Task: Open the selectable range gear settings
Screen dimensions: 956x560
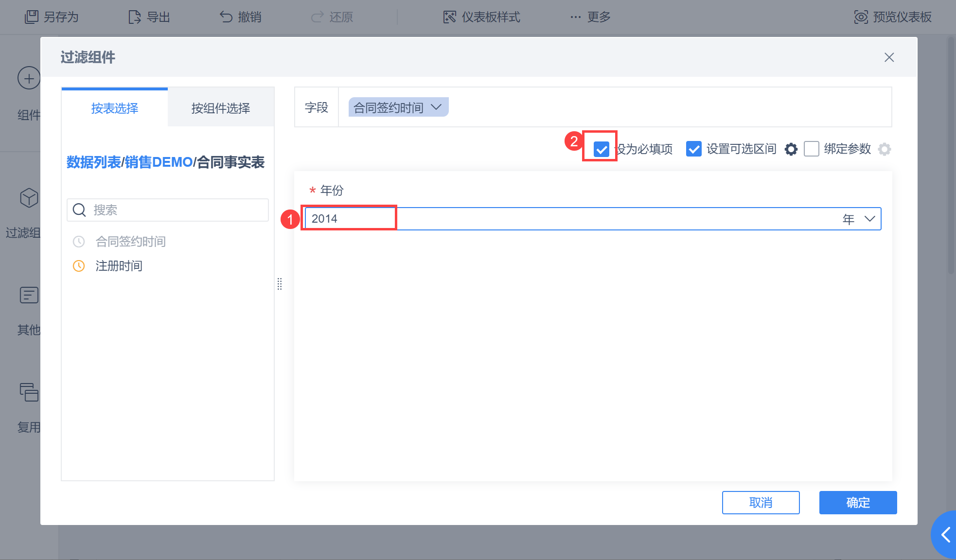Action: pos(791,149)
